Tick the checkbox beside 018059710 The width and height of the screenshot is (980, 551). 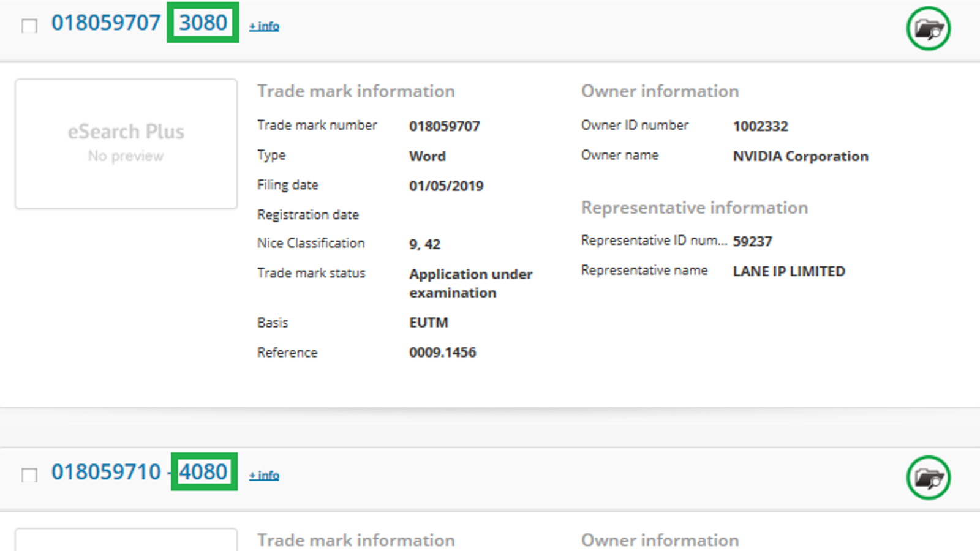29,475
